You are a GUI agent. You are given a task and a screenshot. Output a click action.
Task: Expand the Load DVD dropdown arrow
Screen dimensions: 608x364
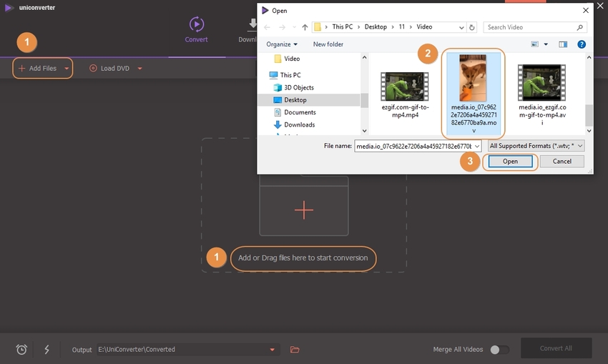tap(139, 69)
